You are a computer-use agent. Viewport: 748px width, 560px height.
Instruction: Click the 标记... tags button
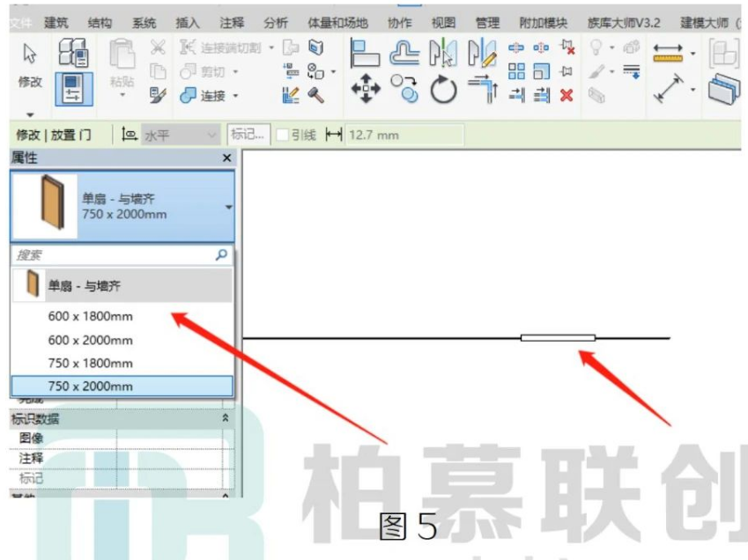[248, 135]
